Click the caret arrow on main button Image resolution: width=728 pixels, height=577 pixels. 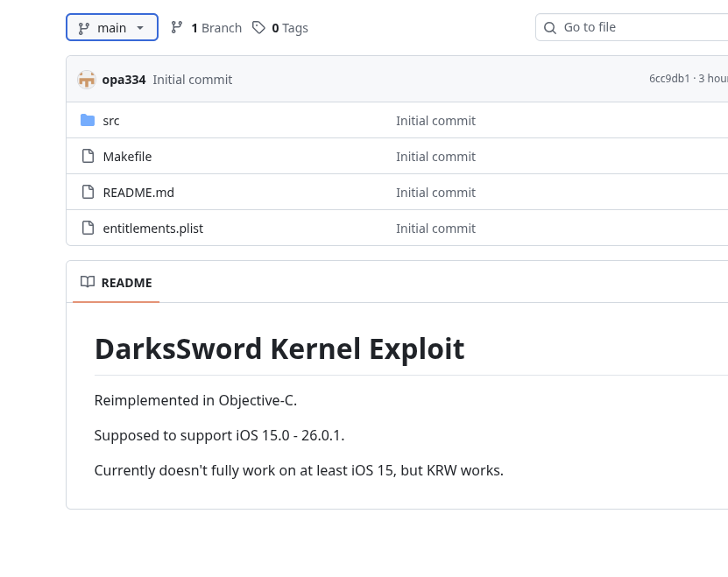coord(140,28)
